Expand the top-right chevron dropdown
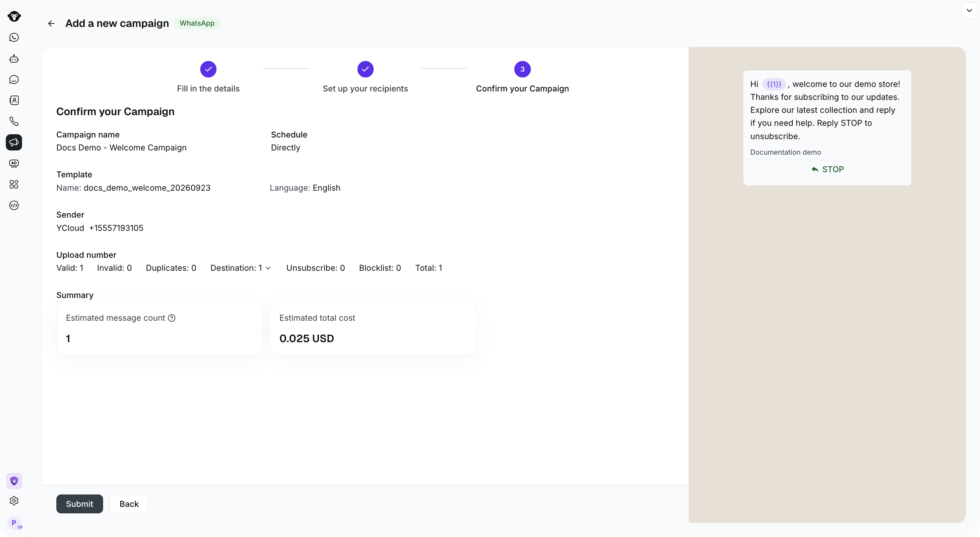Viewport: 980px width, 537px height. (969, 10)
